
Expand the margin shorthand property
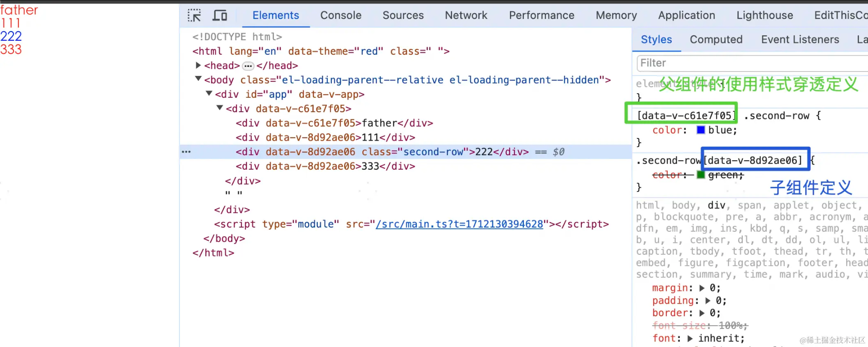tap(702, 288)
